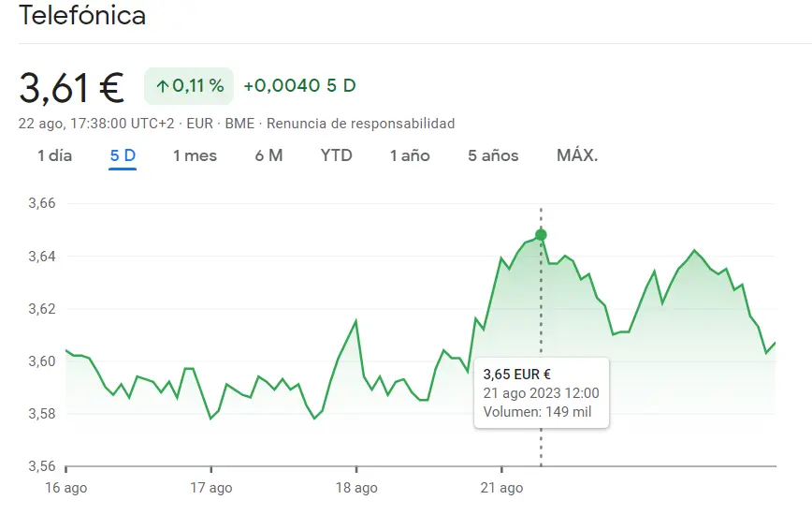Select the '1 día' time range tab

[54, 155]
